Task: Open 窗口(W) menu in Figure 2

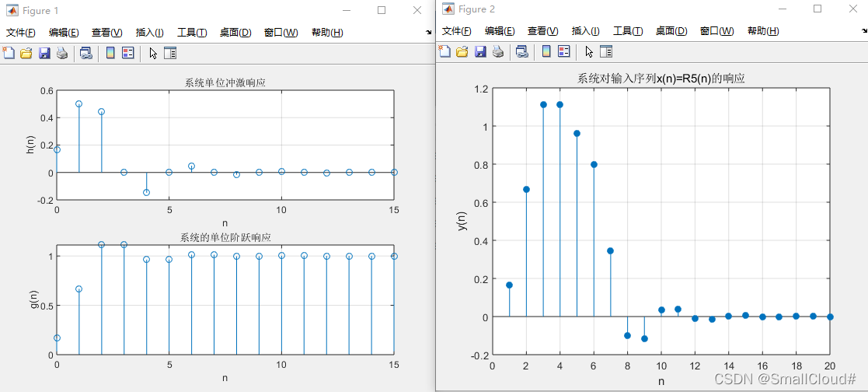Action: (x=717, y=31)
